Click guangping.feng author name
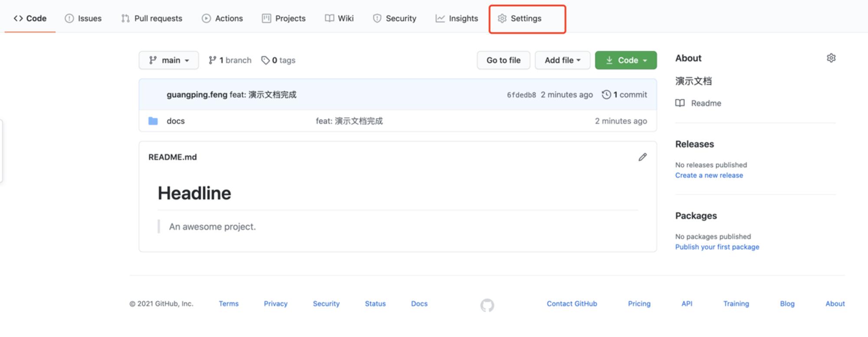The image size is (868, 337). pos(197,95)
